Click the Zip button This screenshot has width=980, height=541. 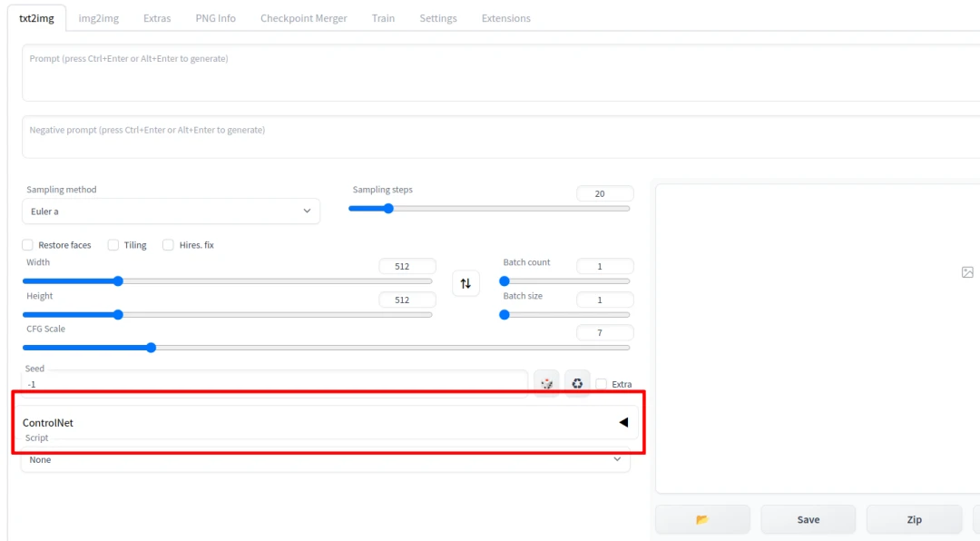point(914,519)
